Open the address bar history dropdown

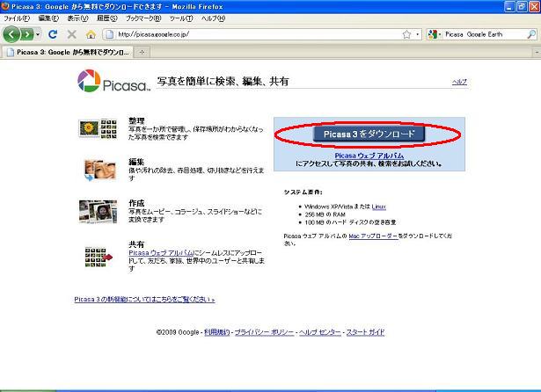point(418,34)
